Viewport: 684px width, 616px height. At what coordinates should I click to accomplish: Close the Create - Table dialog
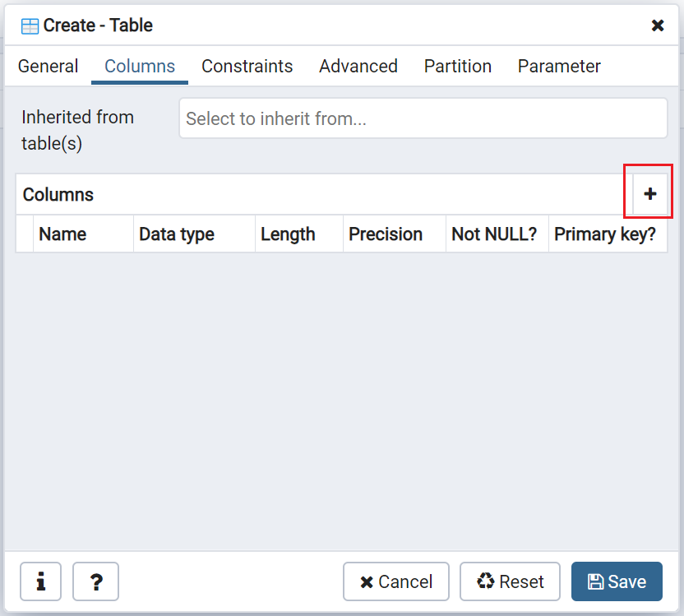[658, 25]
